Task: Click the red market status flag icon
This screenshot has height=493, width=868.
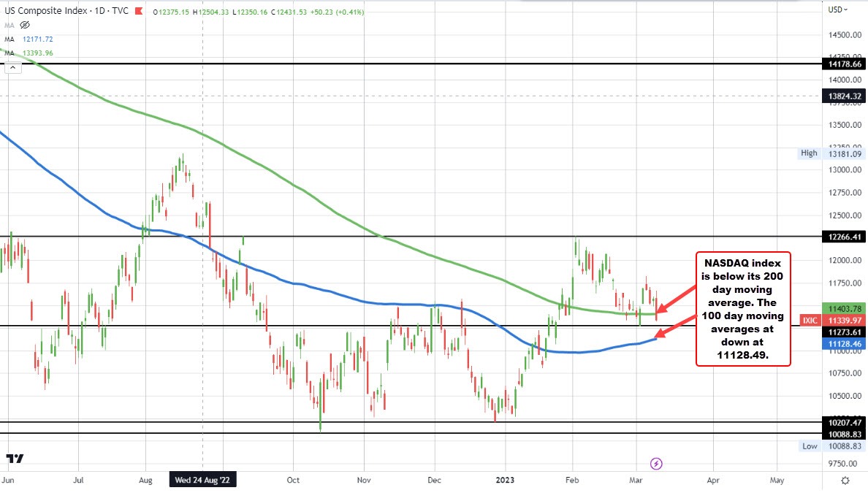Action: 139,11
